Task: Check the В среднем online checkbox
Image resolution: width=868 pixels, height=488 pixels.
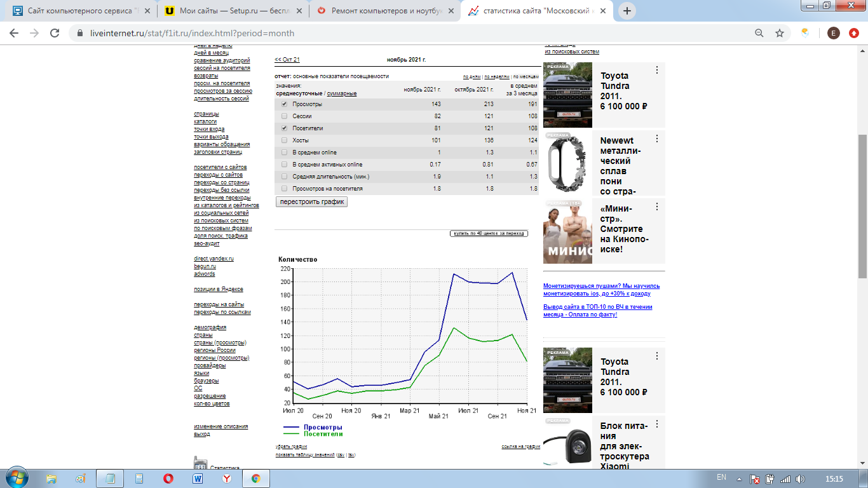Action: (284, 152)
